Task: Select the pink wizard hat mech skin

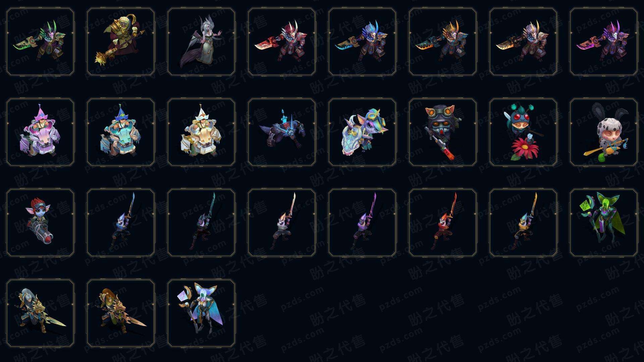Action: coord(40,132)
